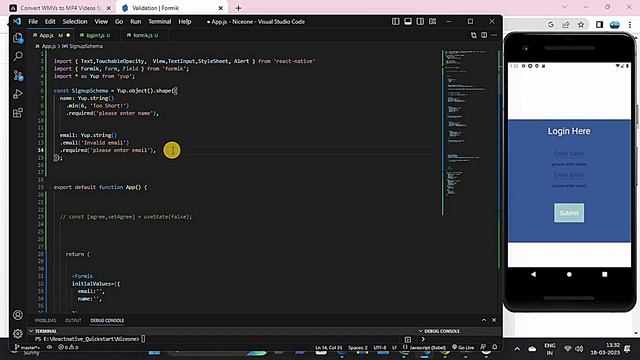640x360 pixels.
Task: Open the Search view in activity bar
Action: pos(18,56)
